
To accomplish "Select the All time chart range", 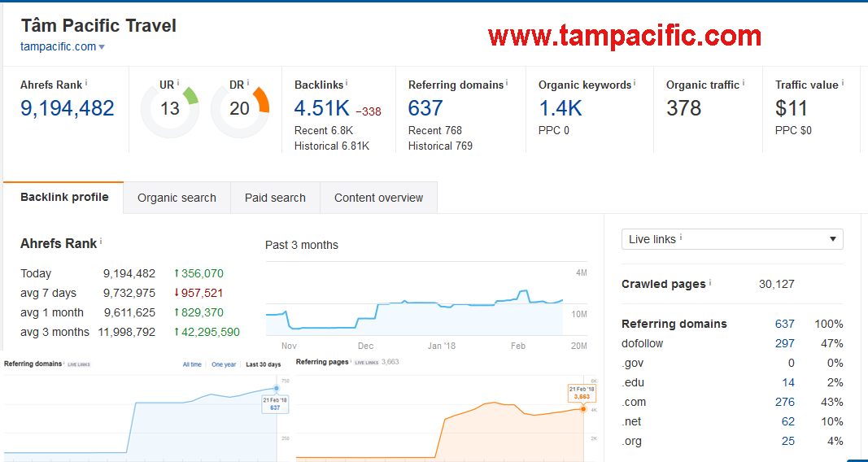I will click(x=192, y=364).
